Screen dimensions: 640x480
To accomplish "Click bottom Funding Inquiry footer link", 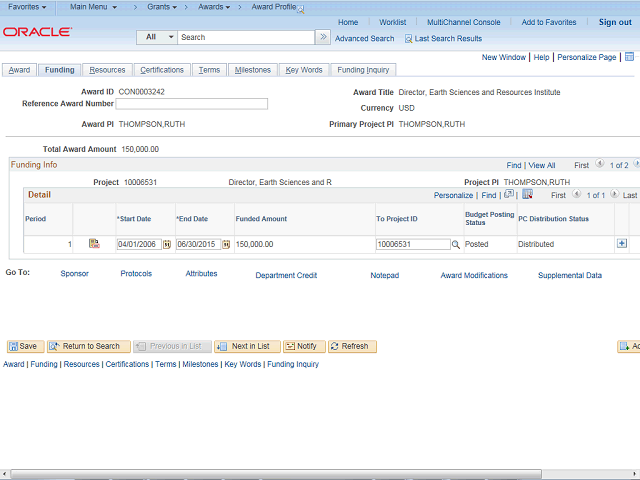I will click(293, 364).
